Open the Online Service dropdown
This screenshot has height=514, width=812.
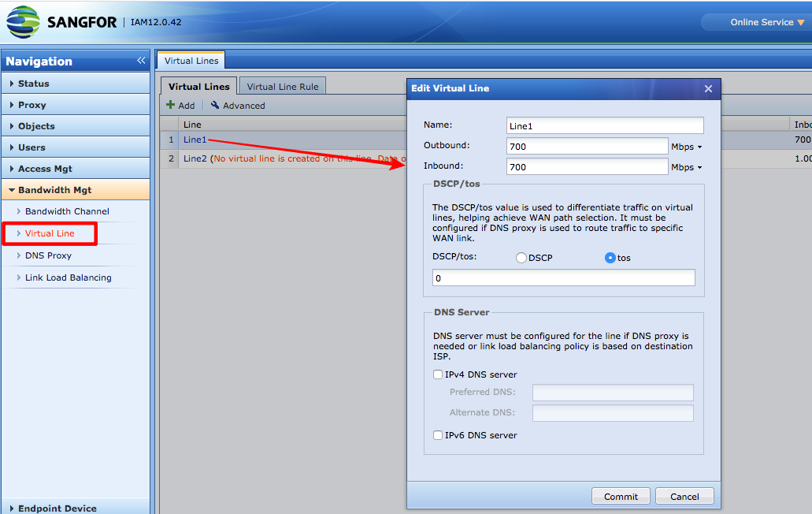pos(767,22)
